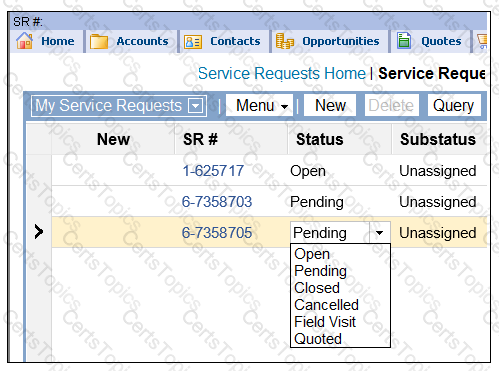Choose Field Visit status option

point(325,322)
